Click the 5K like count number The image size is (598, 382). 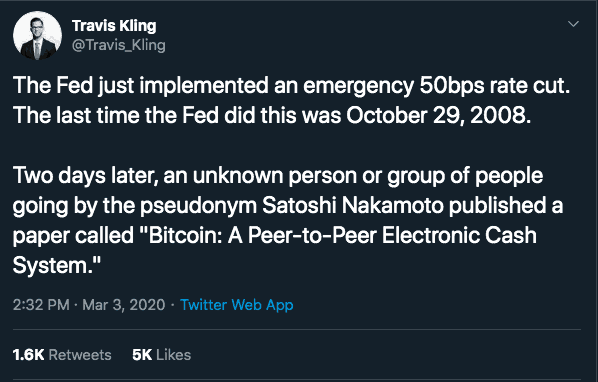click(x=142, y=355)
